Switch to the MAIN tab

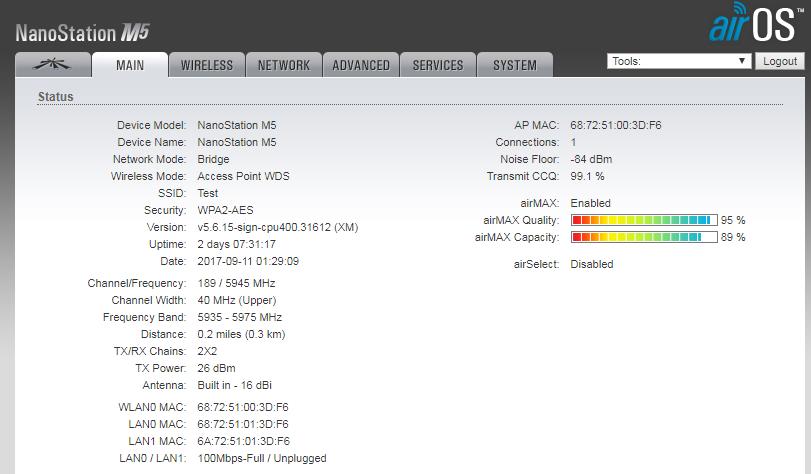coord(129,65)
